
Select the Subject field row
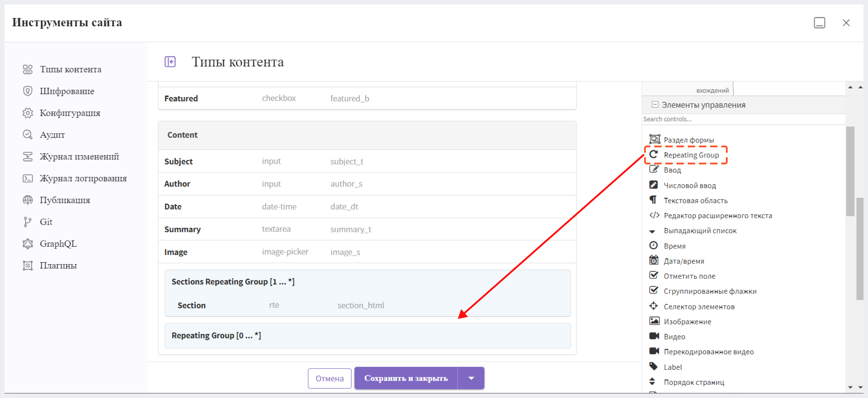(367, 161)
